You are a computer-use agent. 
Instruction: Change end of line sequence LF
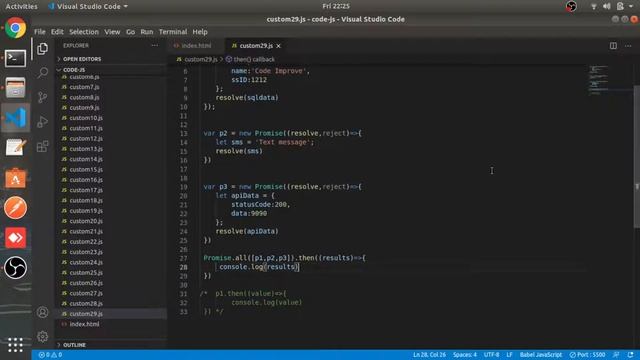509,355
